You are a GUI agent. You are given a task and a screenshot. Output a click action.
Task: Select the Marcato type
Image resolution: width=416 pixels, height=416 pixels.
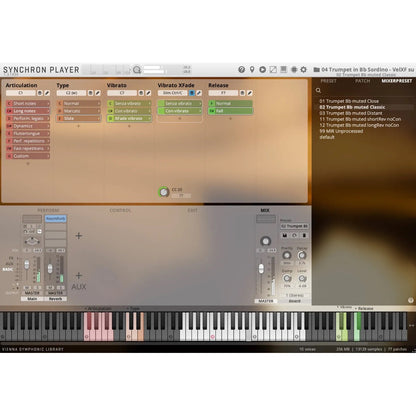pos(79,111)
